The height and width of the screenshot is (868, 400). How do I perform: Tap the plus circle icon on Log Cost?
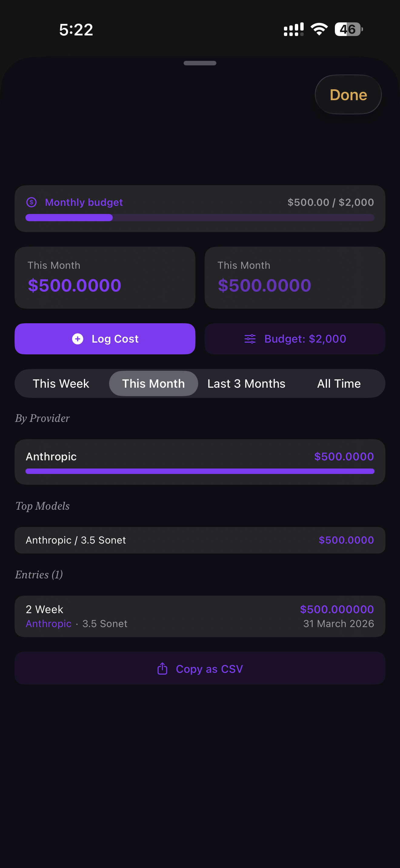click(78, 339)
